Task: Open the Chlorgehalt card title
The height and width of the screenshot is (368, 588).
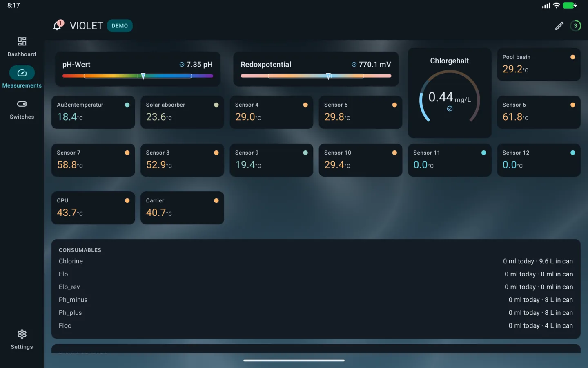Action: [x=450, y=61]
